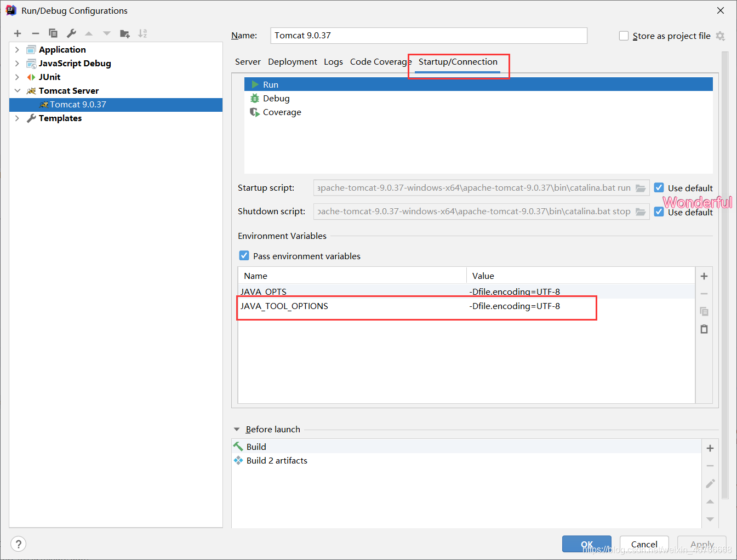Expand the JavaScript Debug node

tap(17, 63)
